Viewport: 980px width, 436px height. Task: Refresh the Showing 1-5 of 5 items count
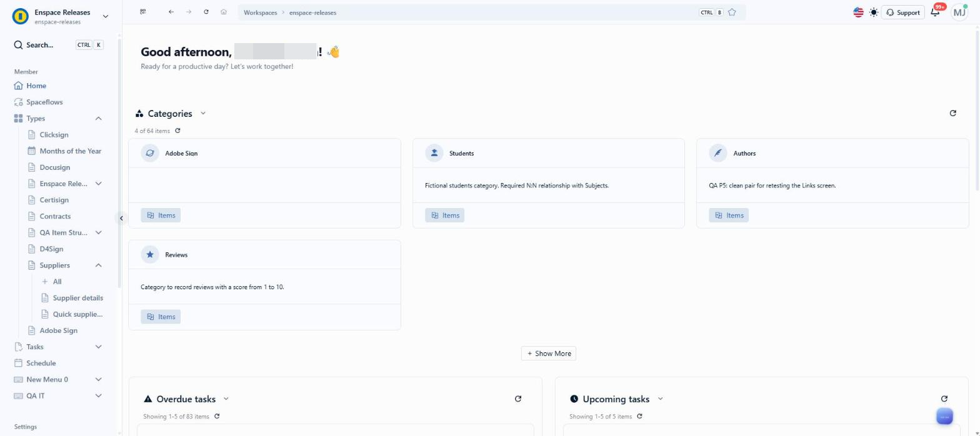(639, 416)
